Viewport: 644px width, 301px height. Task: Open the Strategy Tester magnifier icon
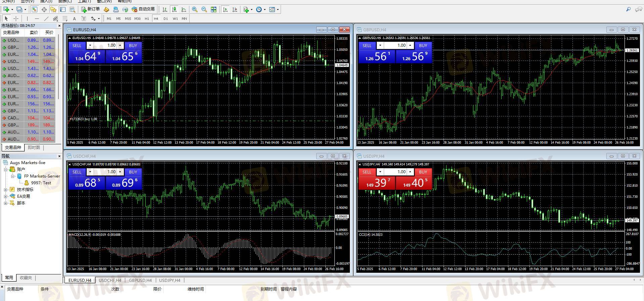coord(72,9)
